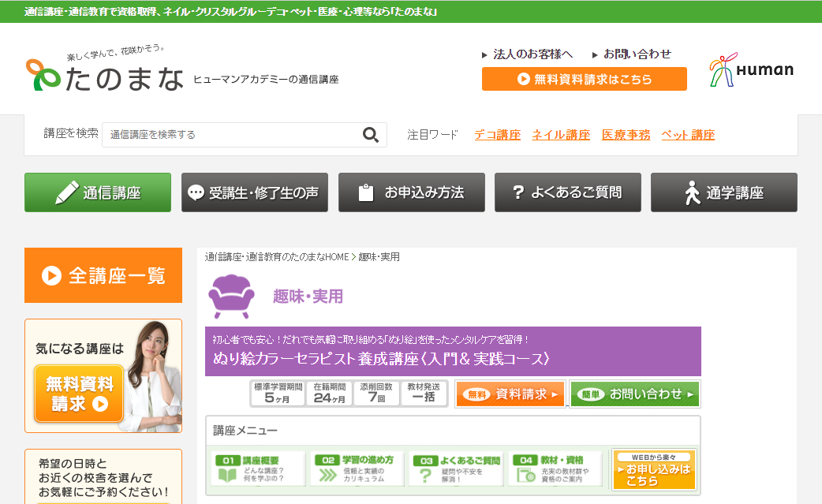Open the ぬり絵カラーセラピスト養成講座 course title
Viewport: 822px width, 504px height.
tap(381, 359)
